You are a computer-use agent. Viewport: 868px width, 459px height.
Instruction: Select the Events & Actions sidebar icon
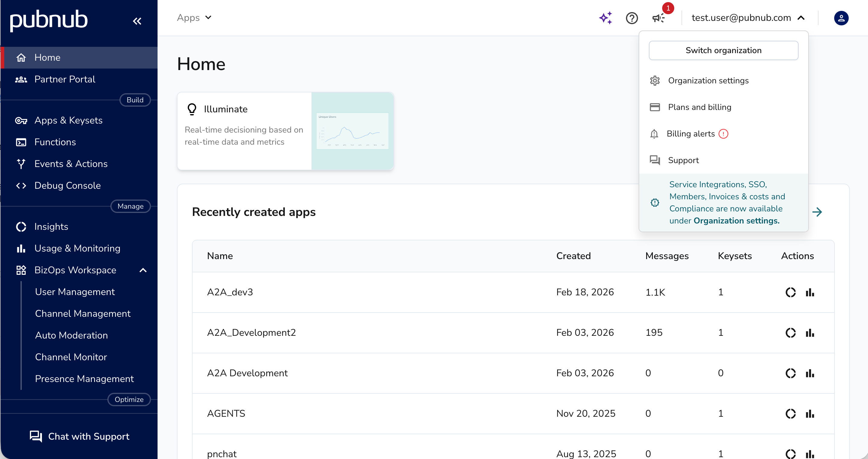point(21,164)
